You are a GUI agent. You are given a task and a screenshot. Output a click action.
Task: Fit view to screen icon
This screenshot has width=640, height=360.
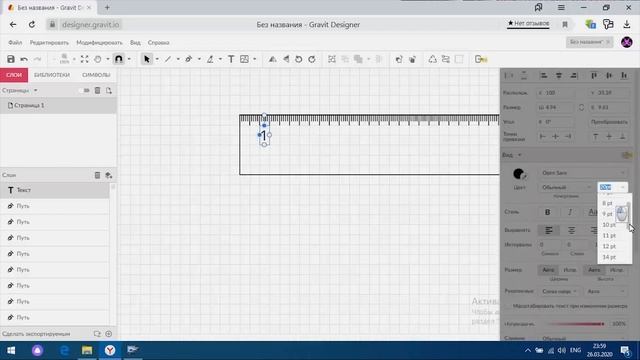84,59
